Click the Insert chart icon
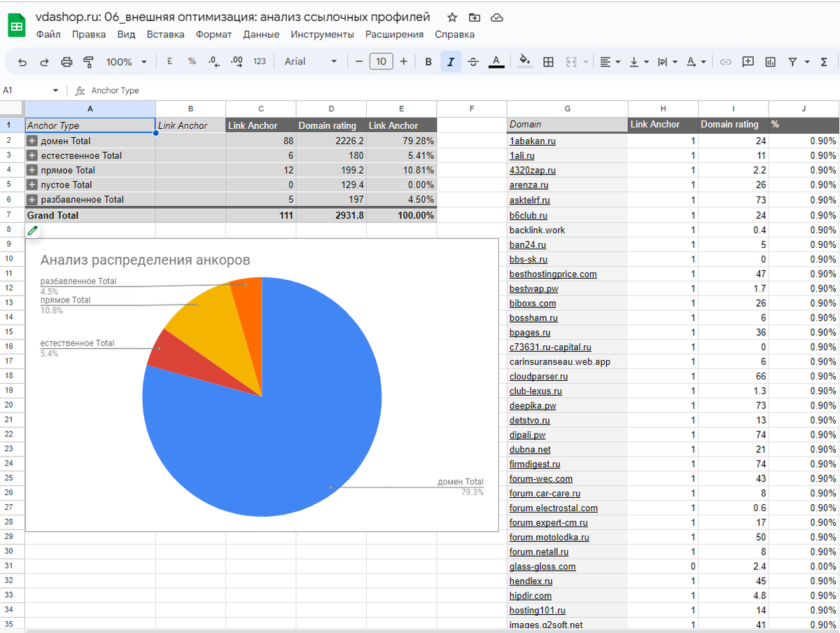 click(771, 62)
